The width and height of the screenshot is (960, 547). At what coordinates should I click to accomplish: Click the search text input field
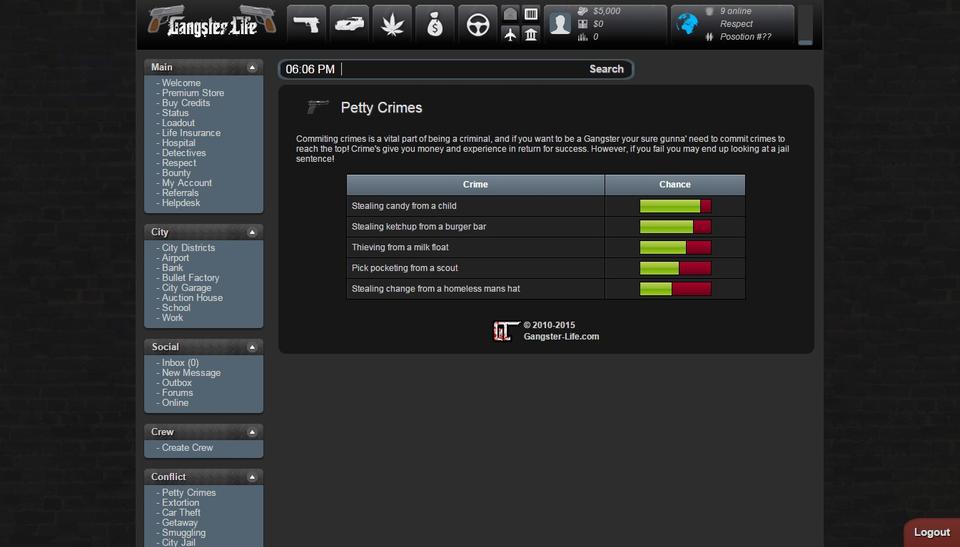point(460,69)
